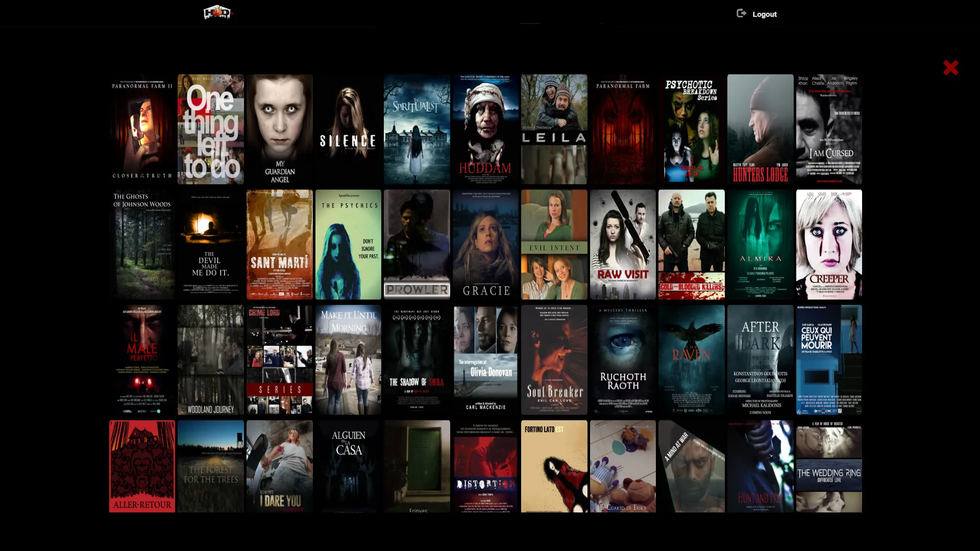
Task: Select One Thing Left To Do poster
Action: [211, 129]
